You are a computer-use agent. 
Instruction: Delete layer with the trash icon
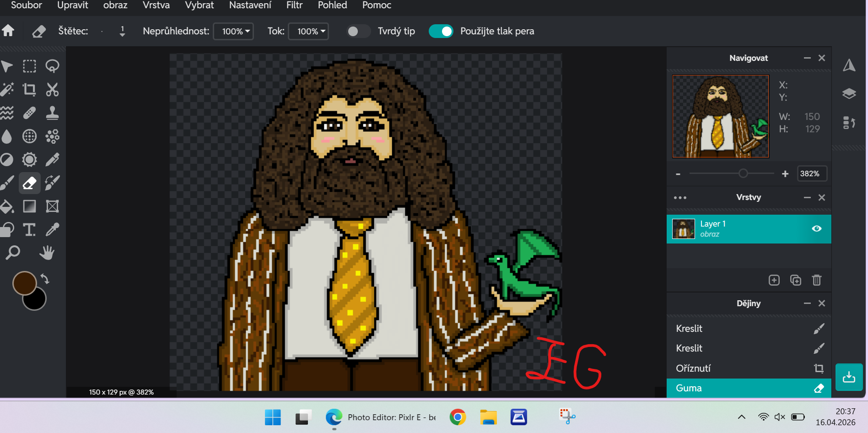[817, 280]
